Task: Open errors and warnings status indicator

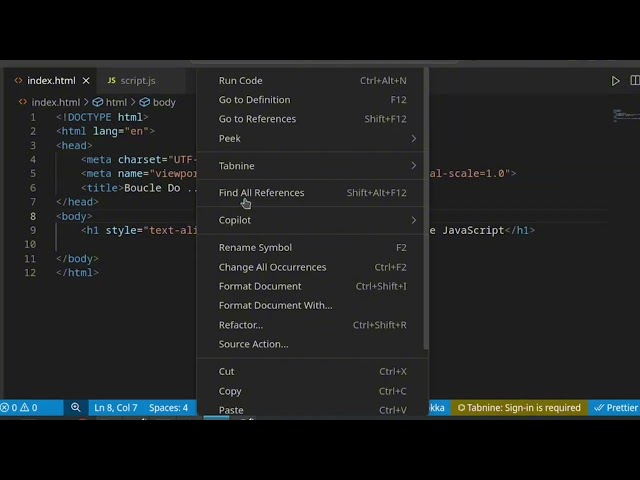Action: click(19, 407)
